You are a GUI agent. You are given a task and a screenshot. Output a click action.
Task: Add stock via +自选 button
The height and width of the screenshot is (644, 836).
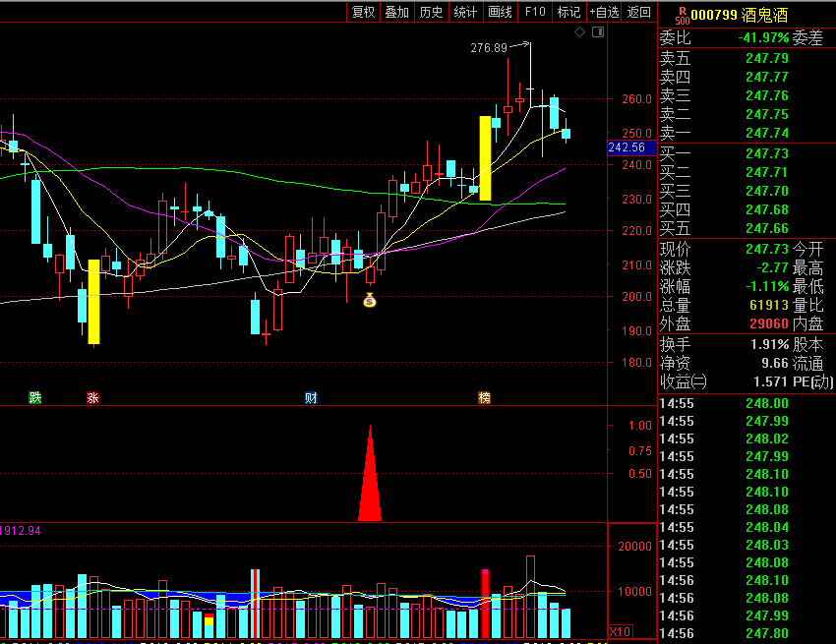click(x=604, y=12)
